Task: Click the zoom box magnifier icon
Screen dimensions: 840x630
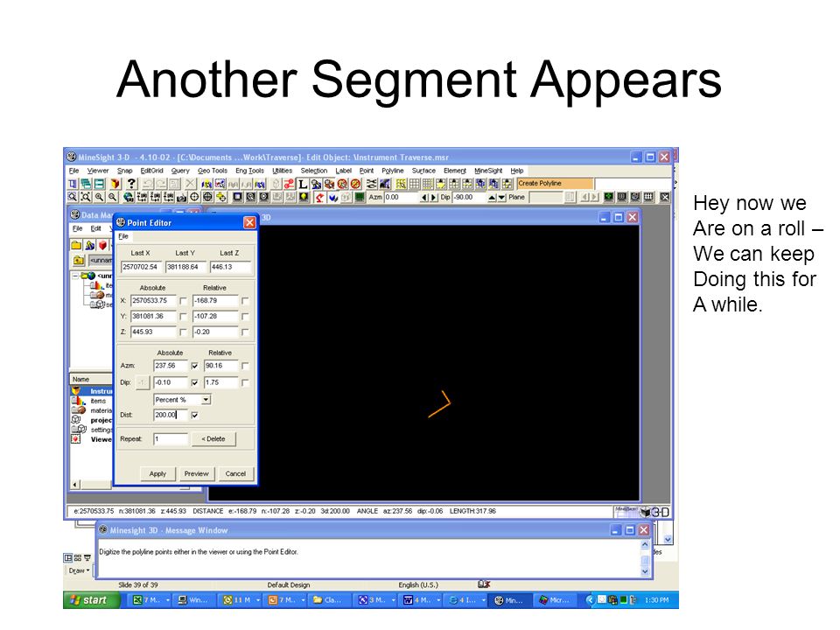Action: (72, 197)
